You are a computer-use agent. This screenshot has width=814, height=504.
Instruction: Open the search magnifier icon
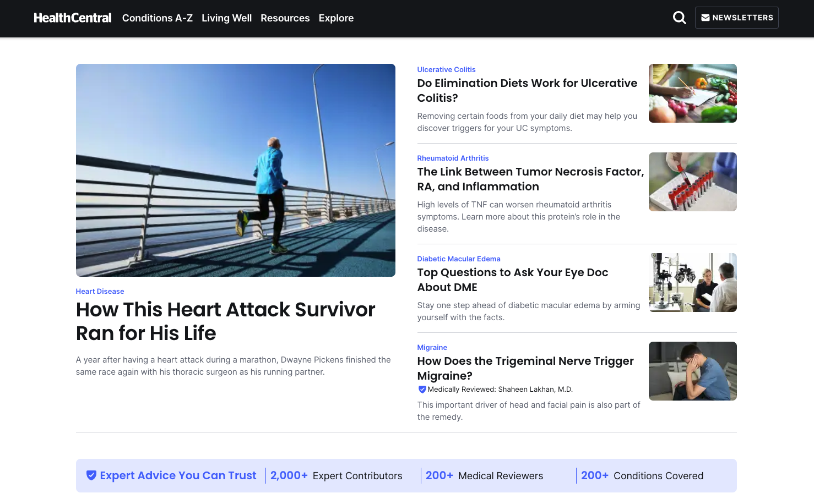[x=679, y=17]
